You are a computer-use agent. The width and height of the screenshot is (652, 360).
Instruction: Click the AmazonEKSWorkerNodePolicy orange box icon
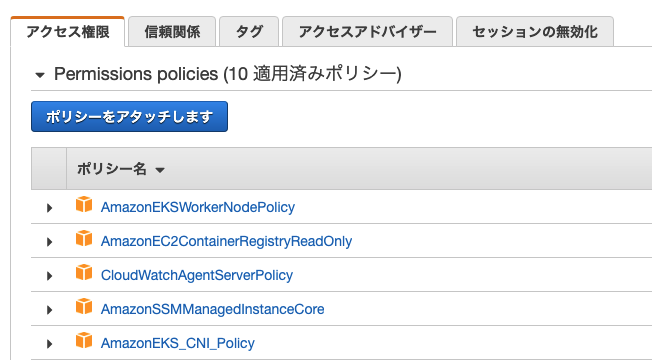[84, 205]
